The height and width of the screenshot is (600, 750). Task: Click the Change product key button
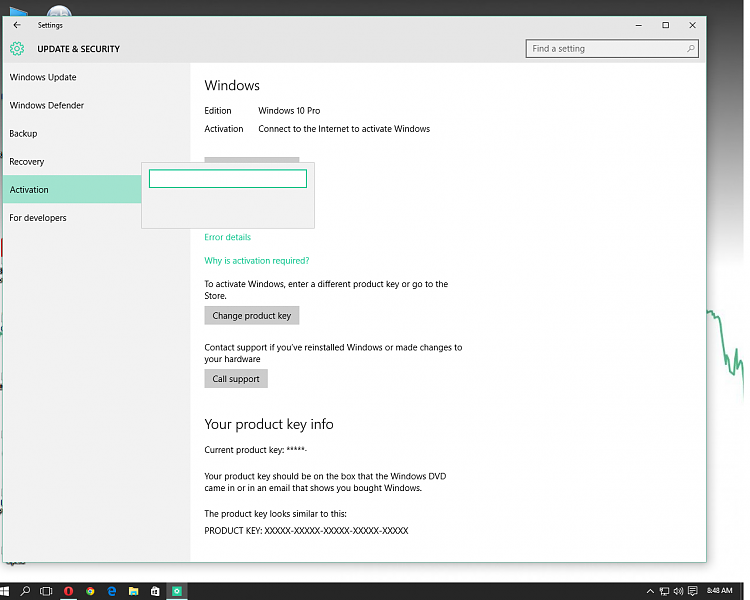point(252,316)
